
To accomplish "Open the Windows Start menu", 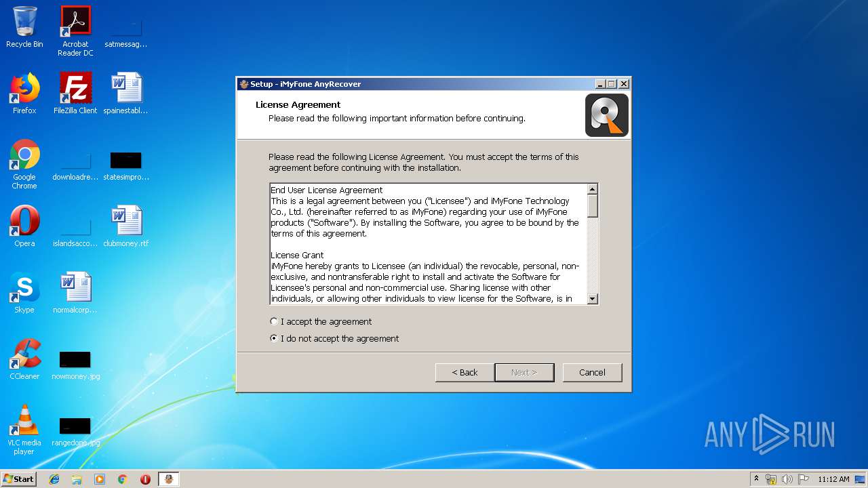I will pos(18,479).
